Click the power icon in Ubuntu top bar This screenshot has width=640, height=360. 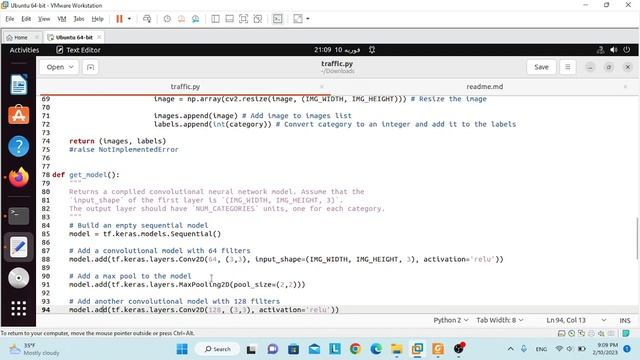point(627,50)
